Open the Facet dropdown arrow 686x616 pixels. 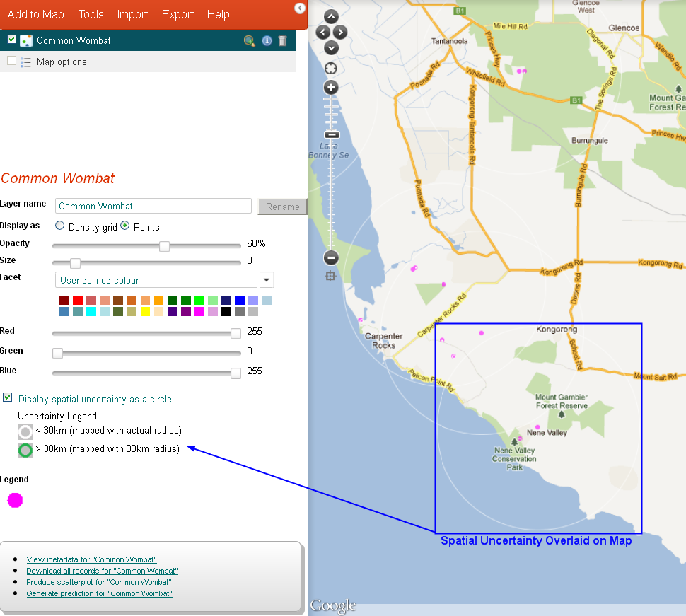[267, 280]
